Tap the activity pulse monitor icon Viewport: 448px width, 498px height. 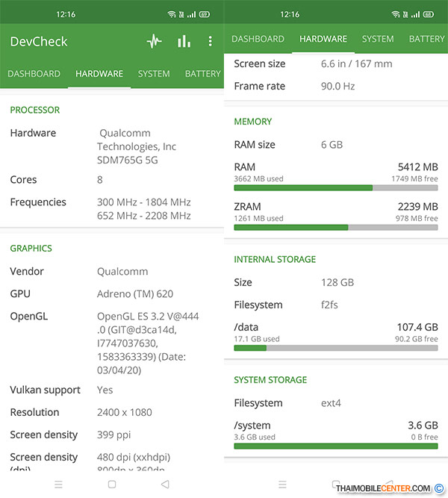pos(154,42)
